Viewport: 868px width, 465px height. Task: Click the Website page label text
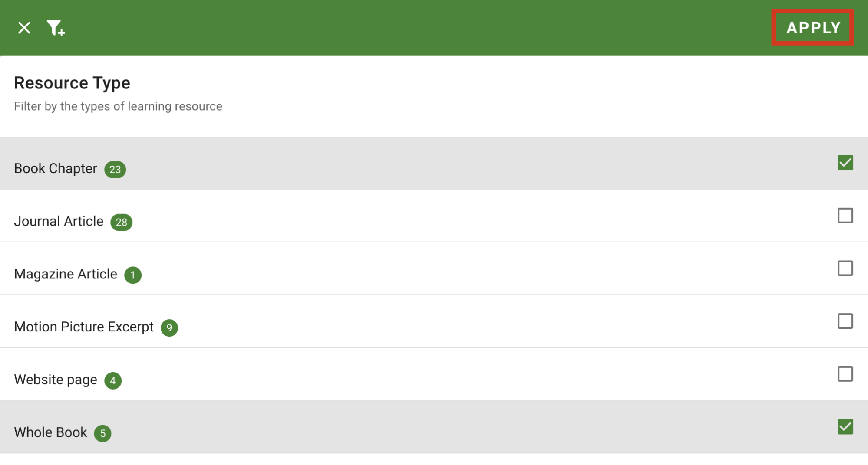coord(56,380)
